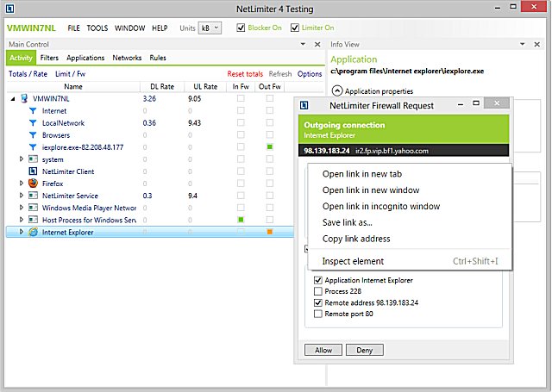Select the NetLimiter Client icon
The width and height of the screenshot is (552, 392).
pyautogui.click(x=34, y=171)
